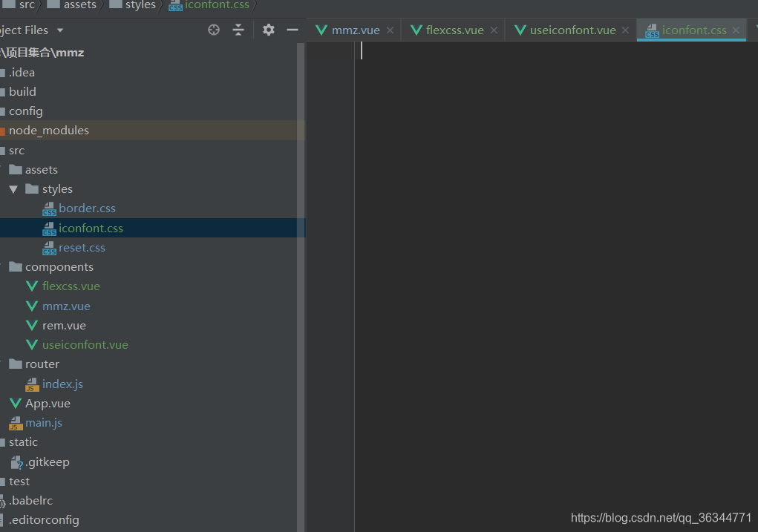Close the mmz.vue tab
The height and width of the screenshot is (532, 758).
coord(390,30)
